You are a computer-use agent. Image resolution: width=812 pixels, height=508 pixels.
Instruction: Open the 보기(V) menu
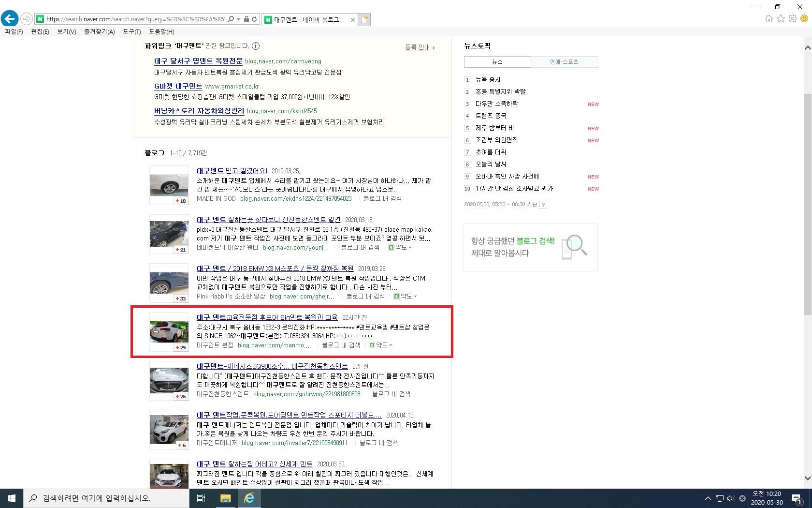coord(67,31)
